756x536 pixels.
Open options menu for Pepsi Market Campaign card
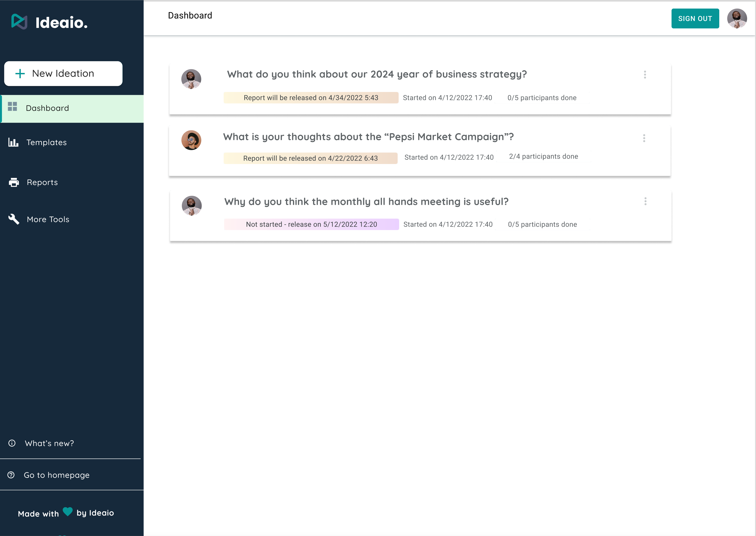click(x=644, y=138)
